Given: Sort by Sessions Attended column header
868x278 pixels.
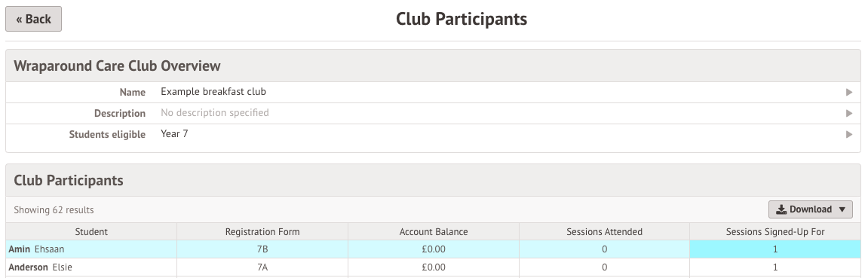Looking at the screenshot, I should pos(605,231).
